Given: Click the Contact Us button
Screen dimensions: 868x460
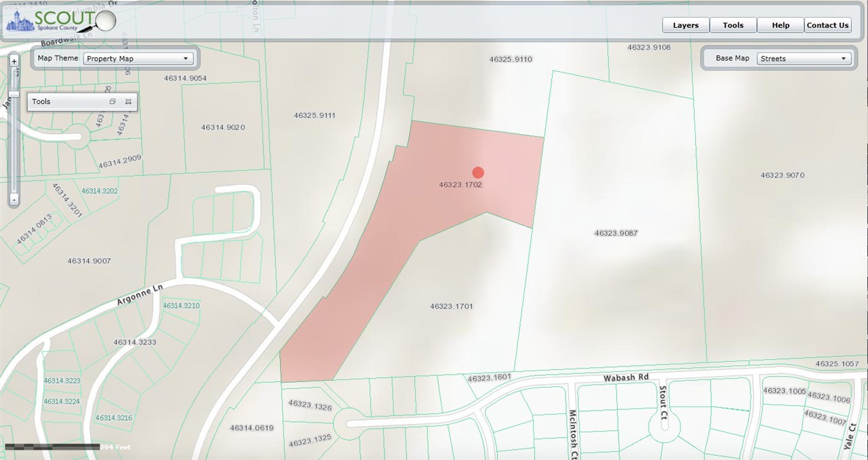Looking at the screenshot, I should pyautogui.click(x=827, y=25).
